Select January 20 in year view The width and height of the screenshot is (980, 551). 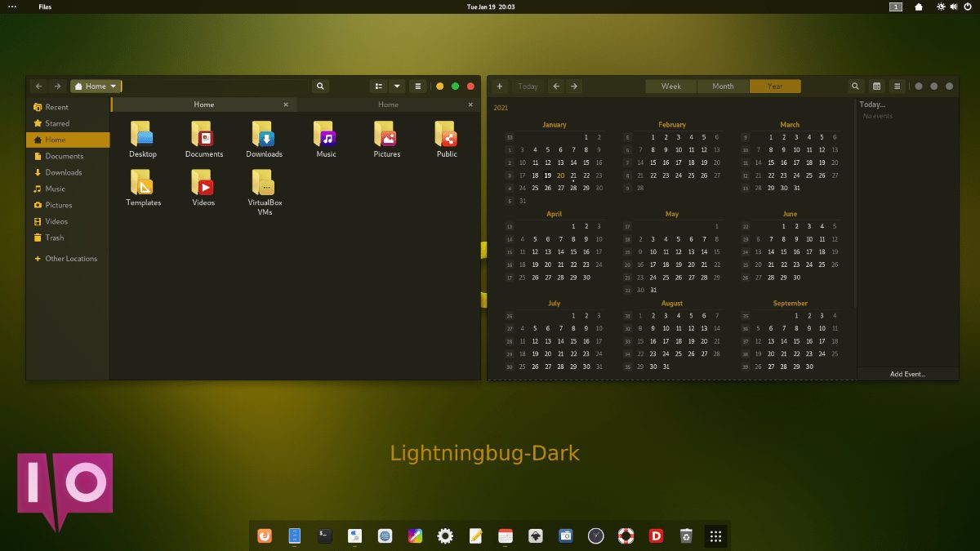point(560,175)
